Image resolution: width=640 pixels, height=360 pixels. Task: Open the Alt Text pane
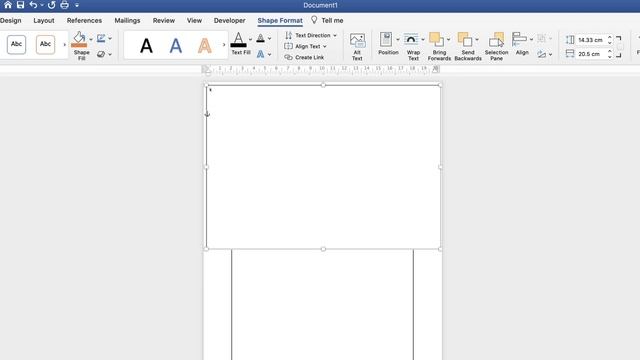point(357,47)
